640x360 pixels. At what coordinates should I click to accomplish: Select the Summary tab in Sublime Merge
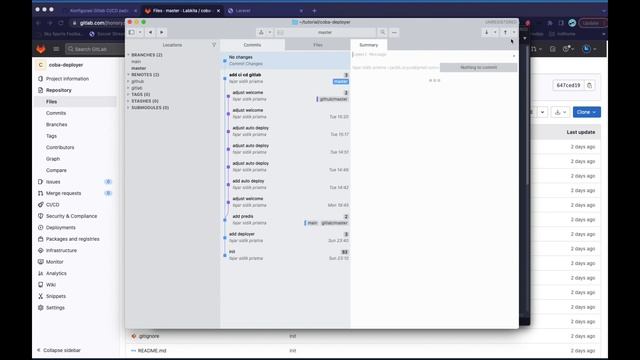pos(369,45)
